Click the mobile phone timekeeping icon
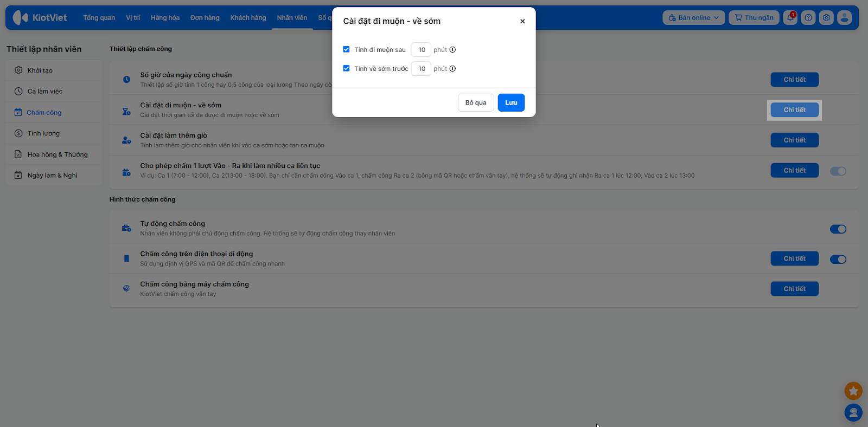This screenshot has width=868, height=427. pos(126,258)
